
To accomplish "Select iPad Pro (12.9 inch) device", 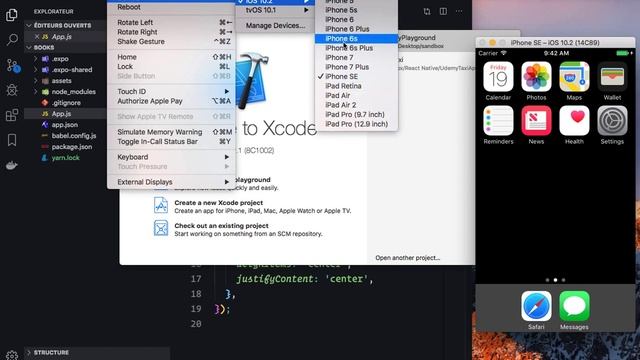I will (x=356, y=124).
